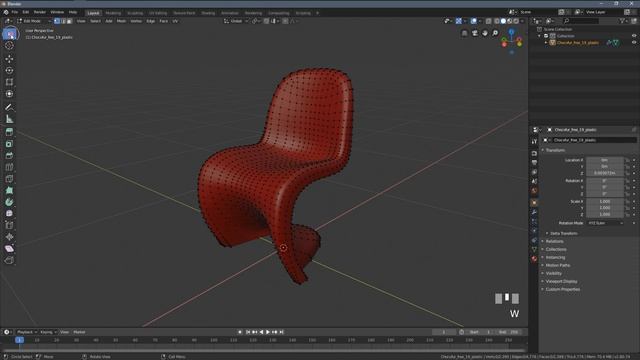Click the blue Z axis on navigation gizmo

click(x=511, y=31)
